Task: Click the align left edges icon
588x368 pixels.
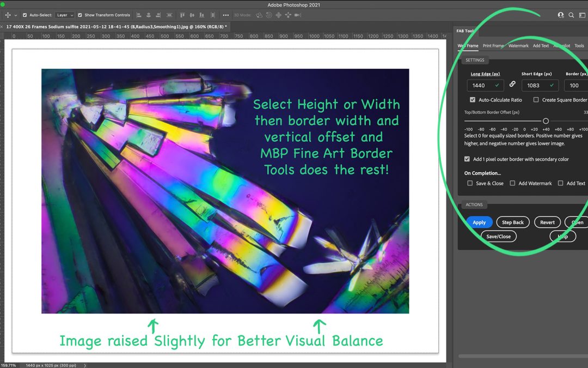Action: click(139, 15)
